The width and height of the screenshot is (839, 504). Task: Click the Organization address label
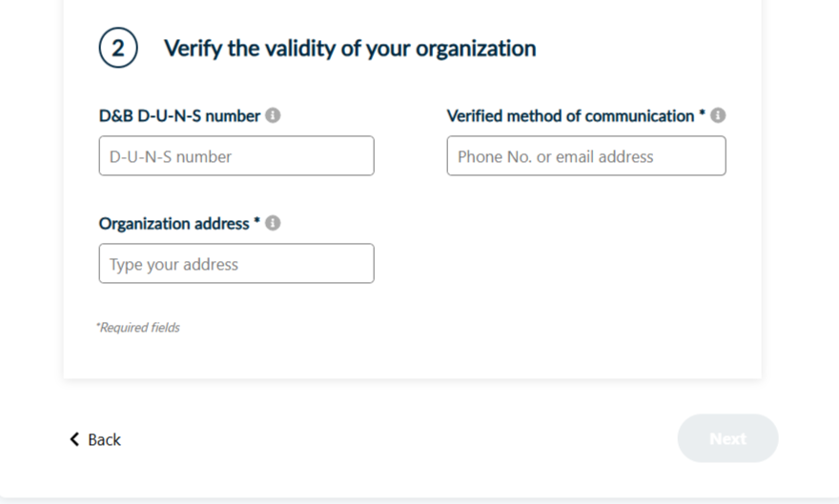pos(174,224)
